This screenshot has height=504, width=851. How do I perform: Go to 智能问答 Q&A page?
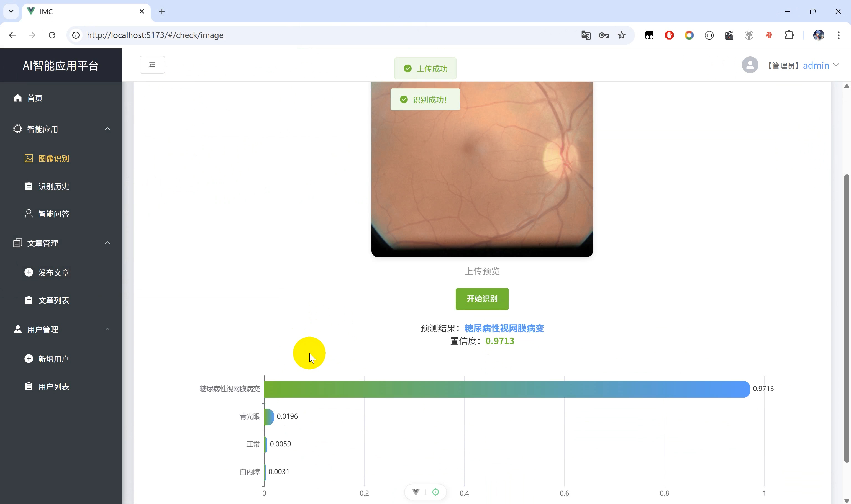click(53, 214)
